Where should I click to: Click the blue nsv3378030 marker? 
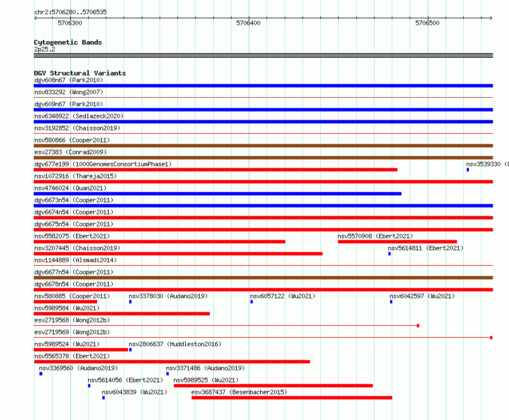(x=130, y=302)
